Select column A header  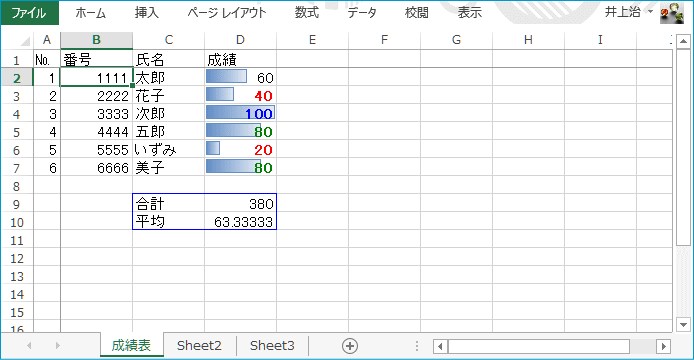47,40
